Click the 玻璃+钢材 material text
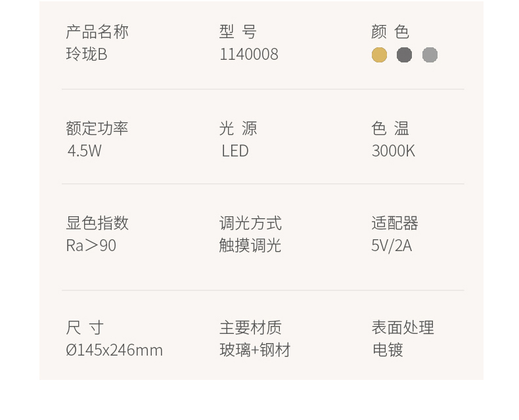The height and width of the screenshot is (420, 519). [255, 350]
